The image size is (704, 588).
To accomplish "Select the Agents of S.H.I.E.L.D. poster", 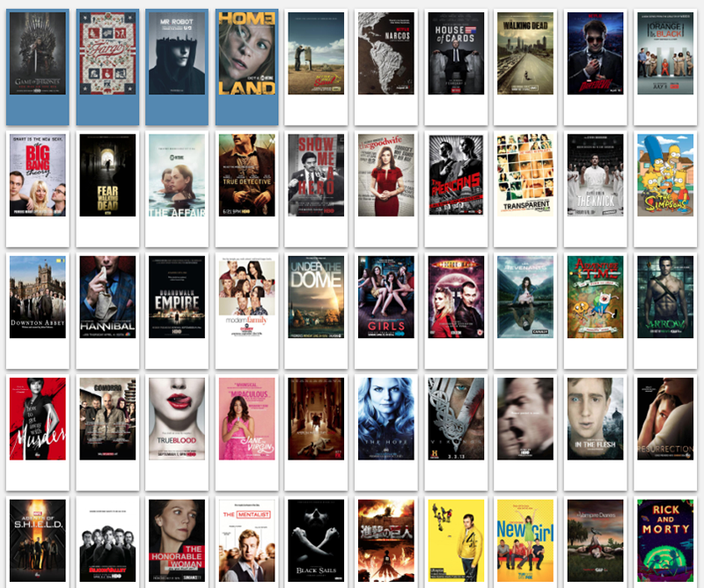I will pos(38,540).
